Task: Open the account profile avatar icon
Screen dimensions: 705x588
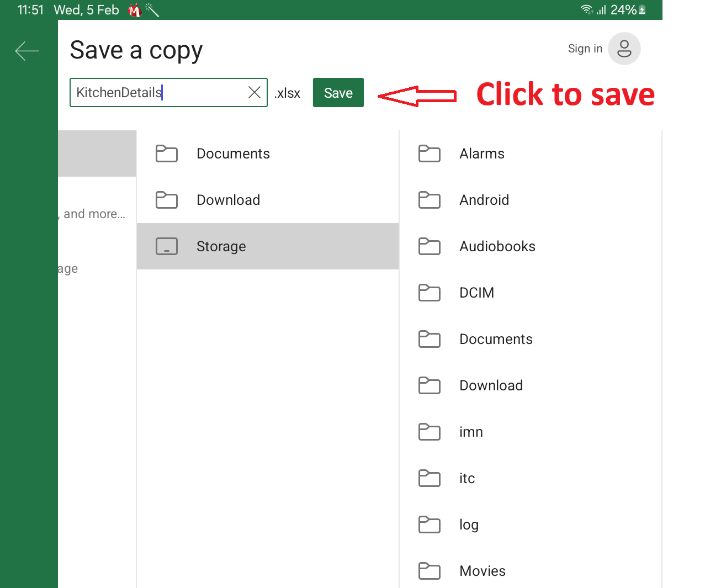Action: coord(624,49)
